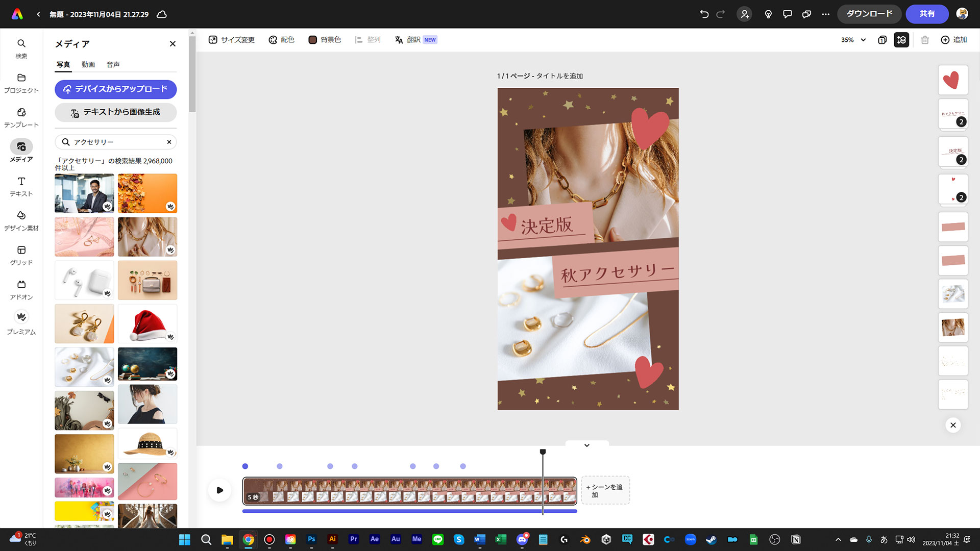980x551 pixels.
Task: Open the 検索 (search) panel in the left sidebar
Action: 21,48
